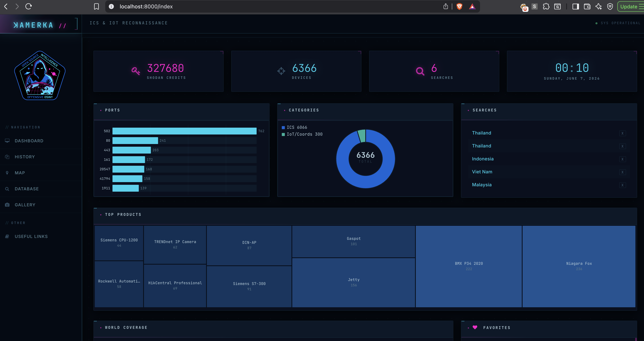644x341 pixels.
Task: Click the crosshair icon on the Devices card
Action: (281, 71)
